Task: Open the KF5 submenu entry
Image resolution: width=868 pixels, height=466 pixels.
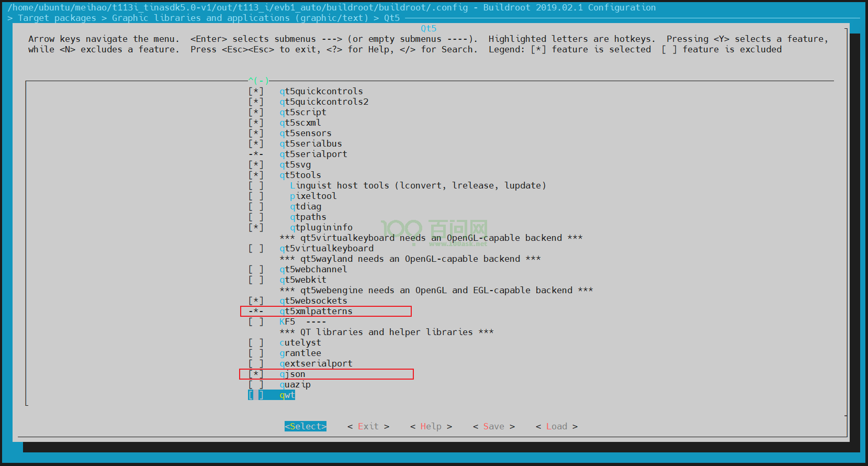Action: tap(287, 322)
